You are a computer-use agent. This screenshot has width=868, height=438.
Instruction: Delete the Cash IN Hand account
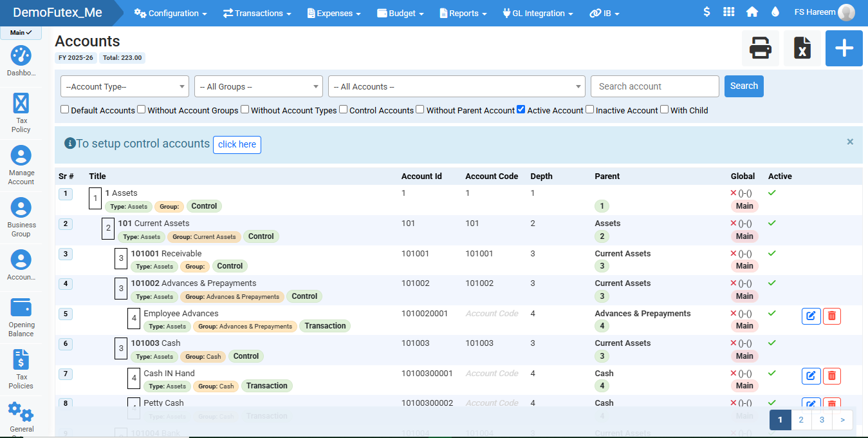(832, 376)
